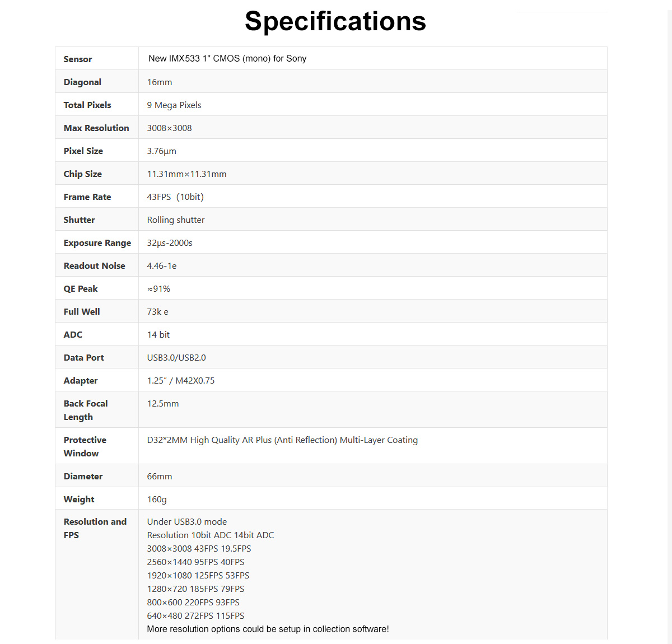The image size is (672, 644).
Task: Click the Pixel Size 3.76µm value
Action: (161, 151)
